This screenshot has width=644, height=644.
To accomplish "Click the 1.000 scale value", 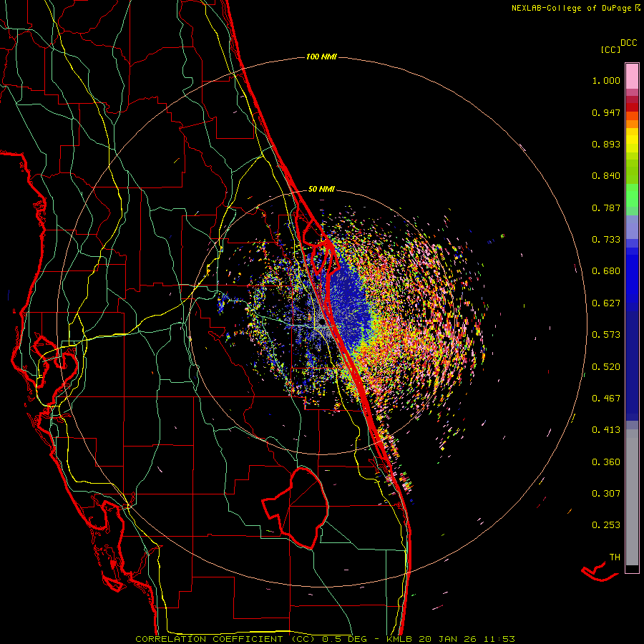I will click(x=606, y=80).
